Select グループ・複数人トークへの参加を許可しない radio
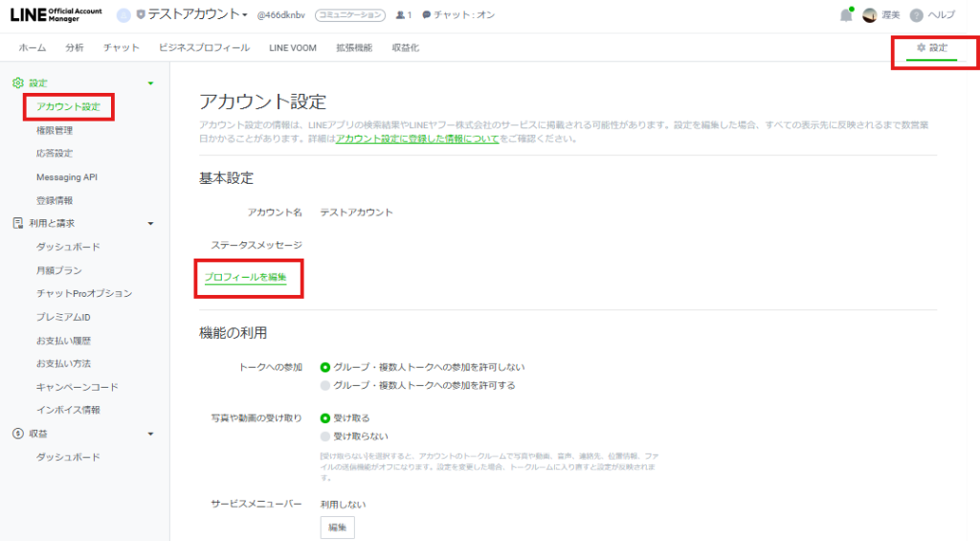980x541 pixels. (325, 367)
